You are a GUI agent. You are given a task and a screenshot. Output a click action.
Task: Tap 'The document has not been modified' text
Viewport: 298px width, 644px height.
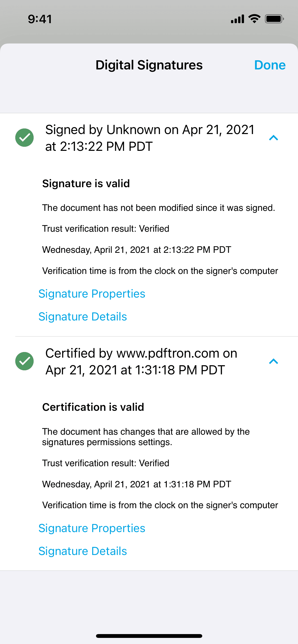[x=158, y=208]
